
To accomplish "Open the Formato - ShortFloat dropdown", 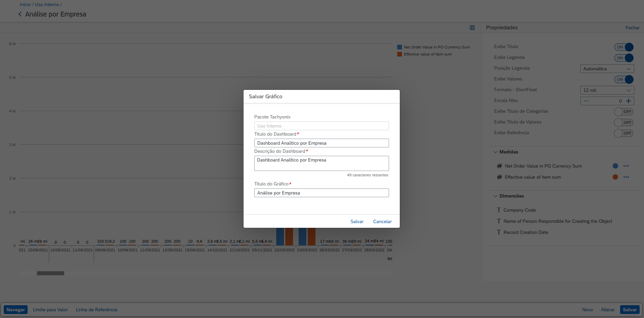I will 607,90.
